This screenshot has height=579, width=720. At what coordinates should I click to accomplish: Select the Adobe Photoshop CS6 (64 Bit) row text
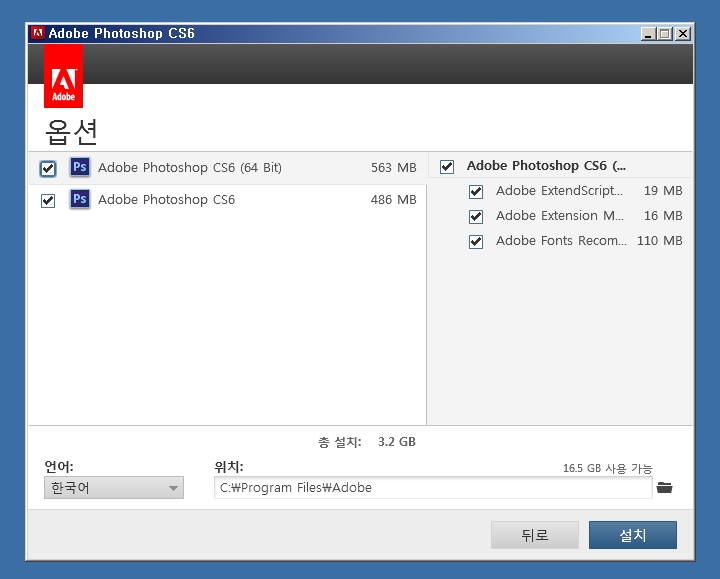[x=190, y=168]
